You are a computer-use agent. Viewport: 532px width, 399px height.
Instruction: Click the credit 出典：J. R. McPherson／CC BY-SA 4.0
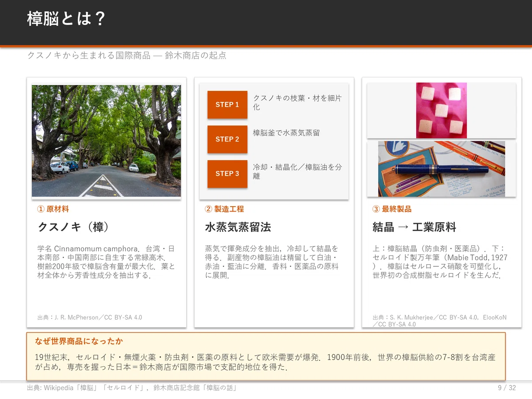[x=90, y=317]
